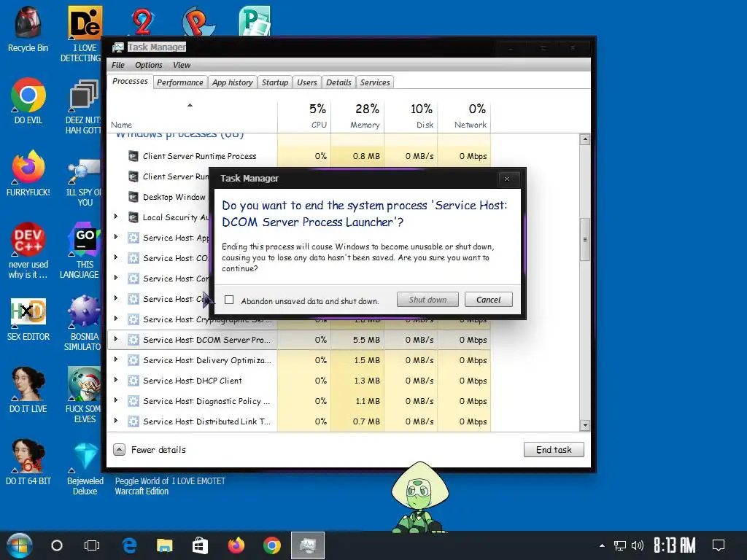The height and width of the screenshot is (560, 747).
Task: Open the View menu
Action: 182,65
